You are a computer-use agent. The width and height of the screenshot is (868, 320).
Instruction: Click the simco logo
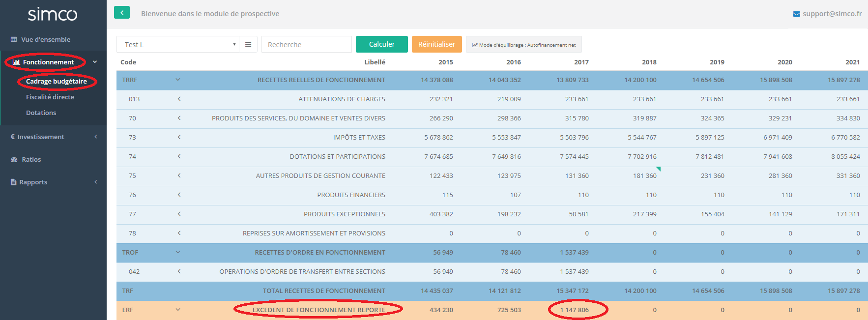click(53, 14)
